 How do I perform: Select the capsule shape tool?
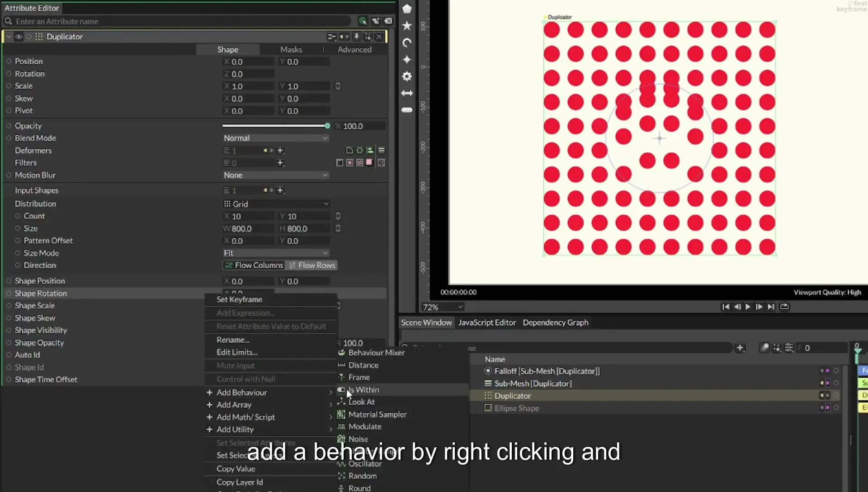(407, 110)
